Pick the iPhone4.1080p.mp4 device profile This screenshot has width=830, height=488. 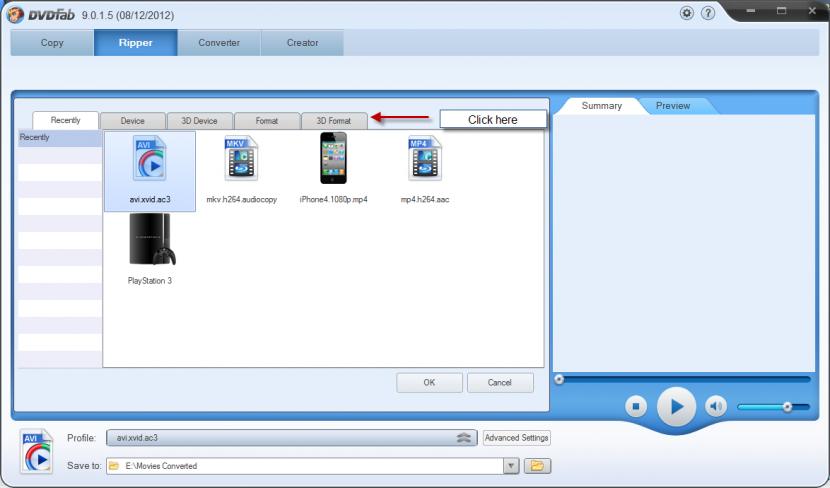click(333, 158)
